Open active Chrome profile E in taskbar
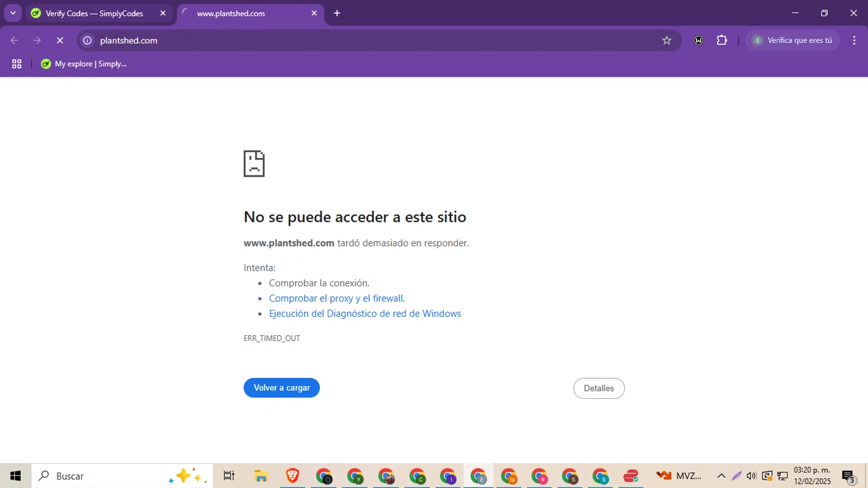This screenshot has width=868, height=488. [479, 476]
